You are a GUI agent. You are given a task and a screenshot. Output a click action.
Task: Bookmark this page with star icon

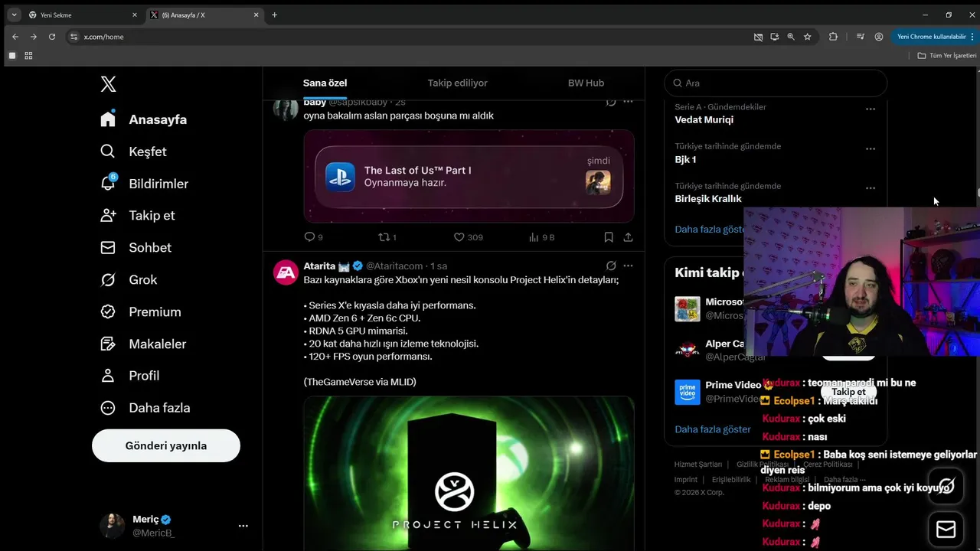click(x=808, y=37)
